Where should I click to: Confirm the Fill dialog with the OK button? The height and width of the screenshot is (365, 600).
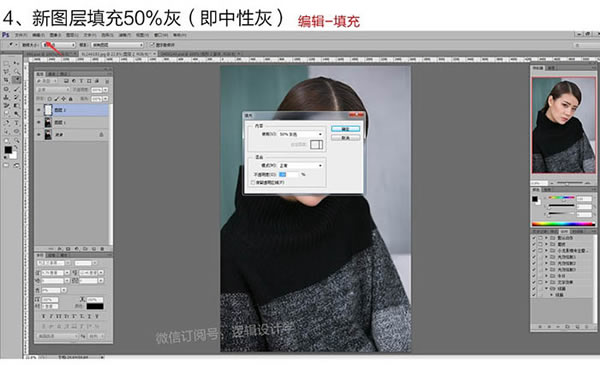point(346,129)
